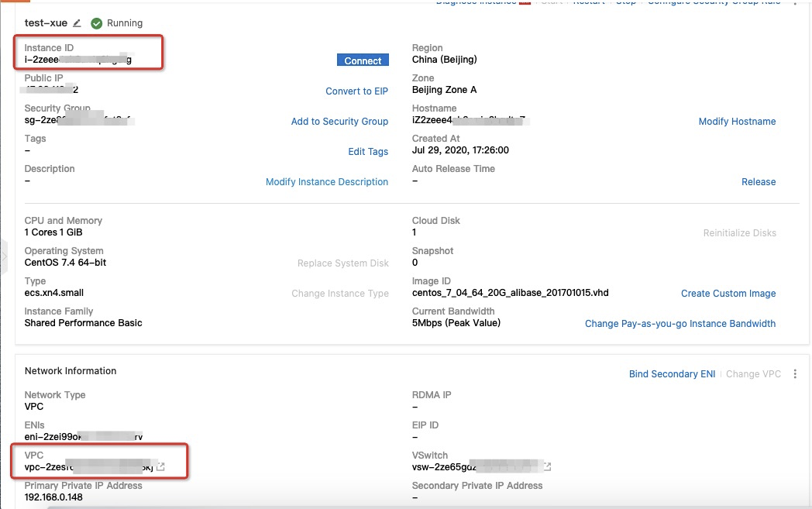Click Create Custom Image link
The width and height of the screenshot is (812, 509).
point(728,294)
